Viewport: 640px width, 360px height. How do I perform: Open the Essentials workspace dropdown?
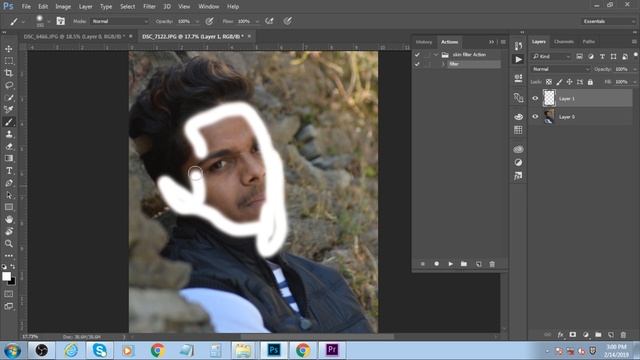(608, 21)
